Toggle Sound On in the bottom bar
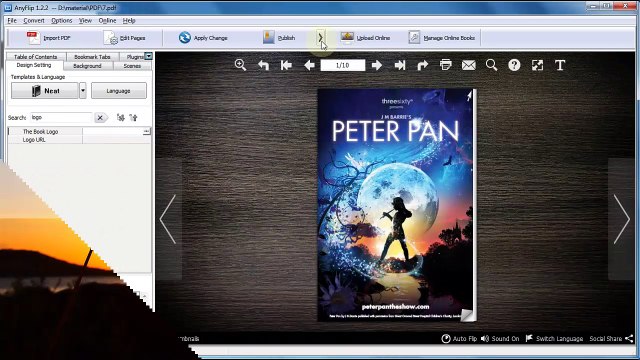 tap(500, 338)
